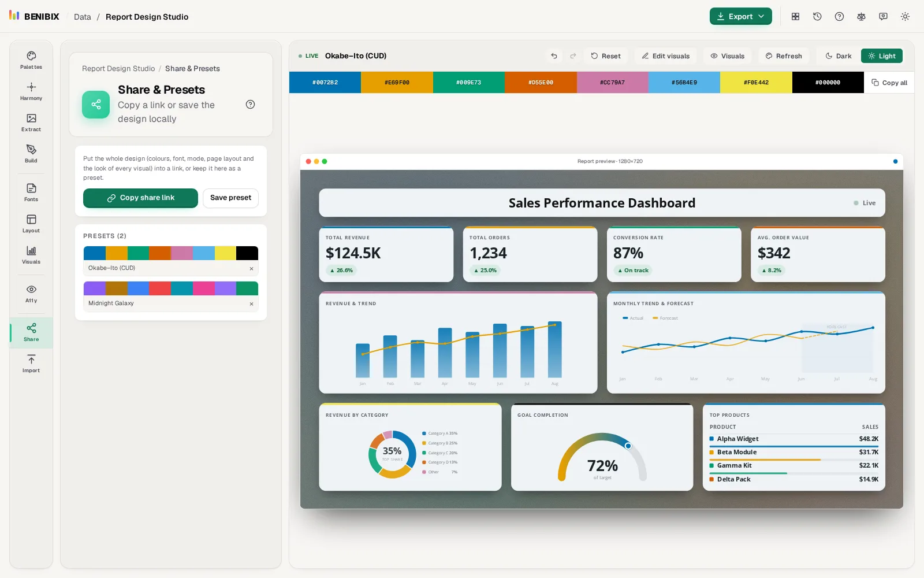Open the Export dropdown
This screenshot has width=924, height=578.
740,17
